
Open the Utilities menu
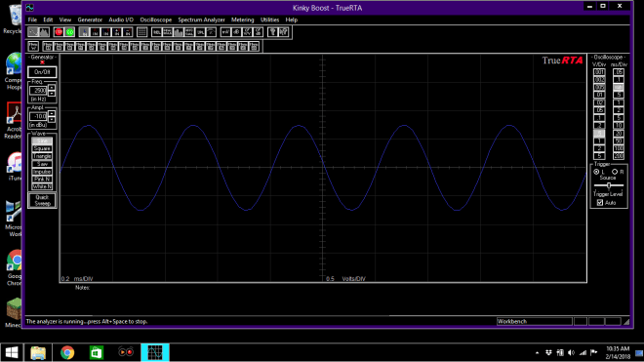(269, 20)
